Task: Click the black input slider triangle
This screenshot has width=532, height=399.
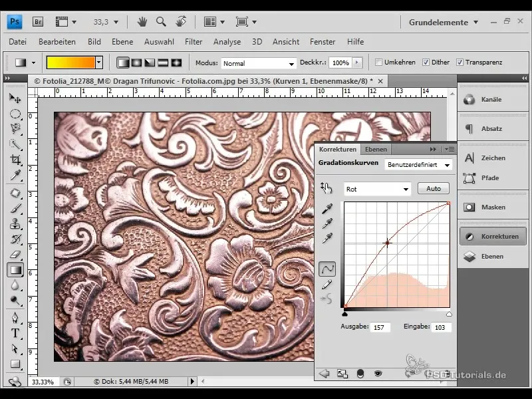Action: [344, 314]
